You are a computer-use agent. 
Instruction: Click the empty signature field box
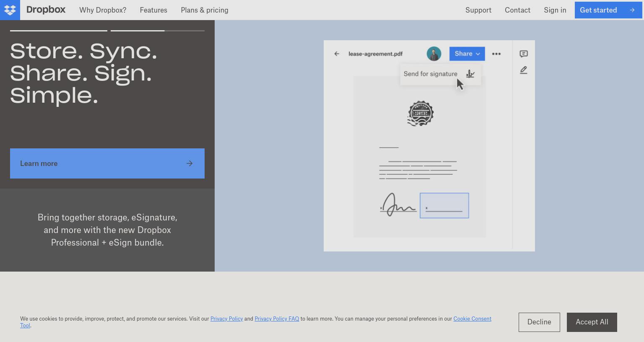(x=444, y=205)
